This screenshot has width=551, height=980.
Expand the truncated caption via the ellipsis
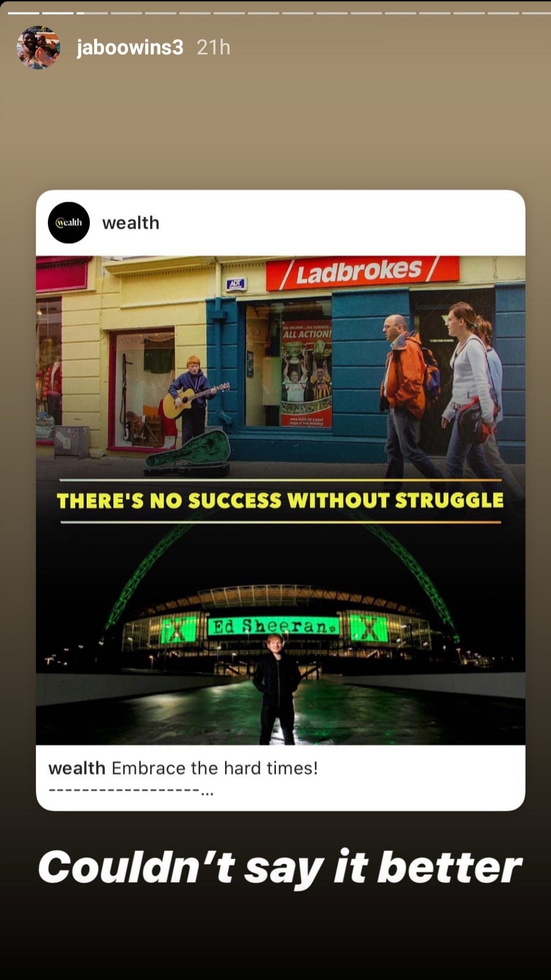click(x=207, y=792)
